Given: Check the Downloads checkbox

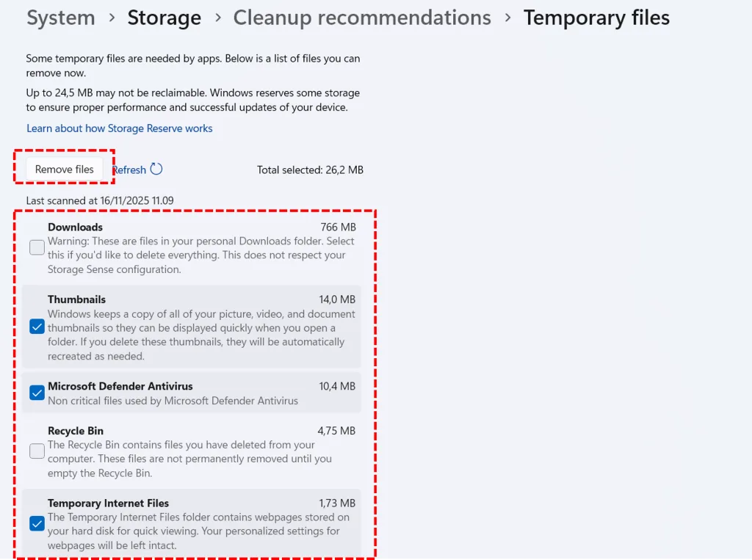Looking at the screenshot, I should pos(37,248).
